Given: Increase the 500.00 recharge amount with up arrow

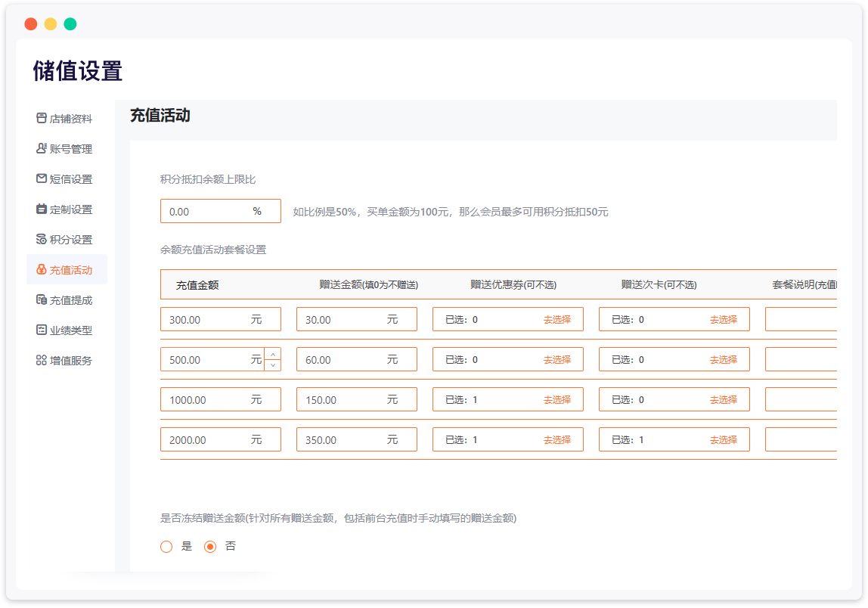Looking at the screenshot, I should (273, 354).
